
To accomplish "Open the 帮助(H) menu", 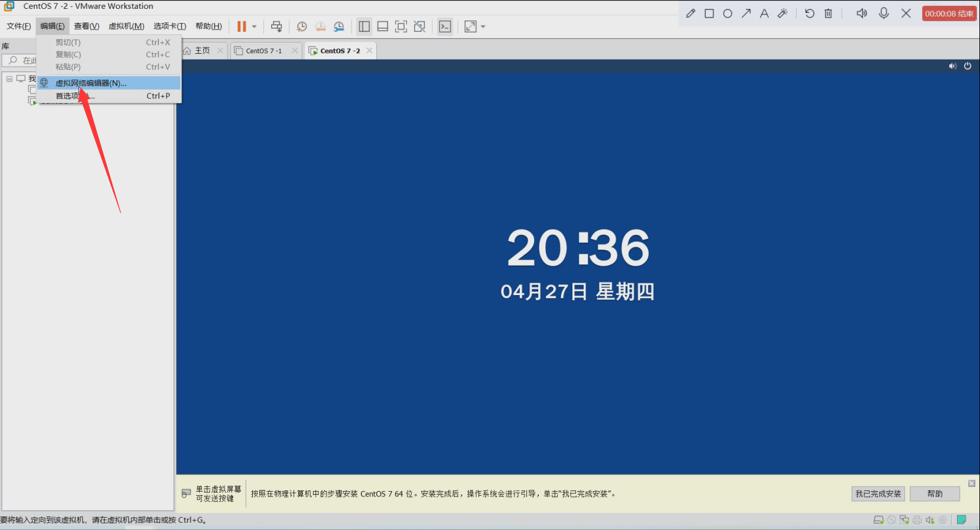I will tap(209, 26).
